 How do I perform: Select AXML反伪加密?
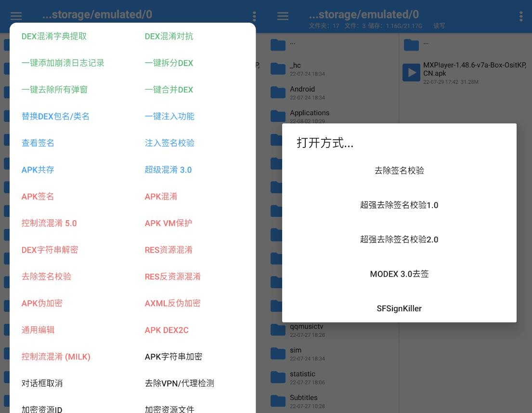point(173,303)
